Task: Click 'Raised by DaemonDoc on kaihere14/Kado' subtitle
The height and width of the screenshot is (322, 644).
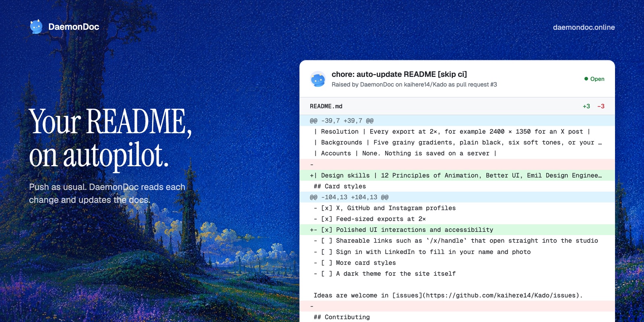Action: pyautogui.click(x=414, y=85)
